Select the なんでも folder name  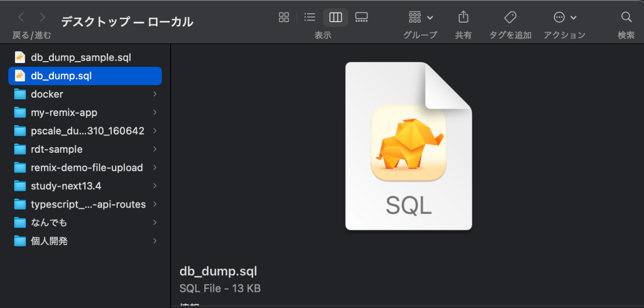[49, 222]
